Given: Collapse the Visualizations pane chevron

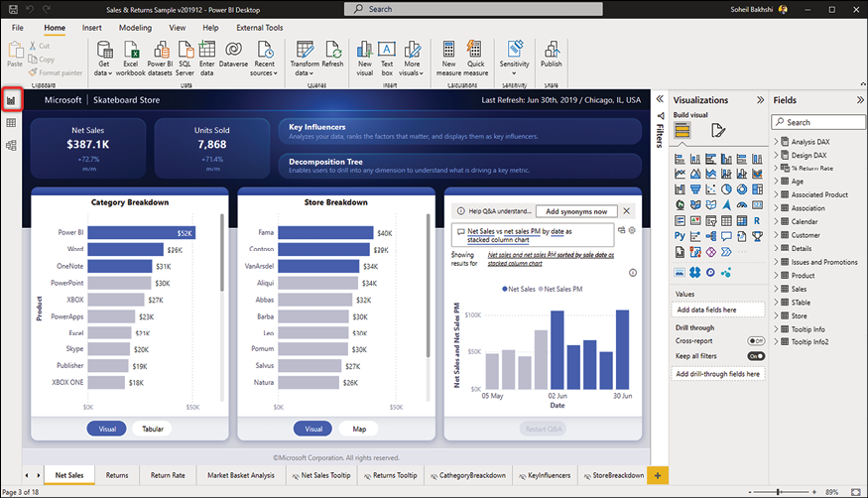Looking at the screenshot, I should pyautogui.click(x=760, y=100).
